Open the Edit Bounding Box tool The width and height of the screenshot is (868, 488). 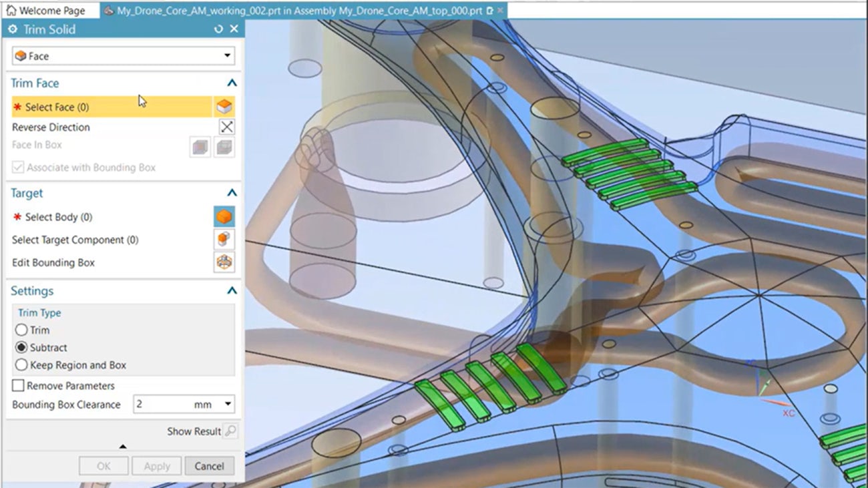tap(224, 262)
